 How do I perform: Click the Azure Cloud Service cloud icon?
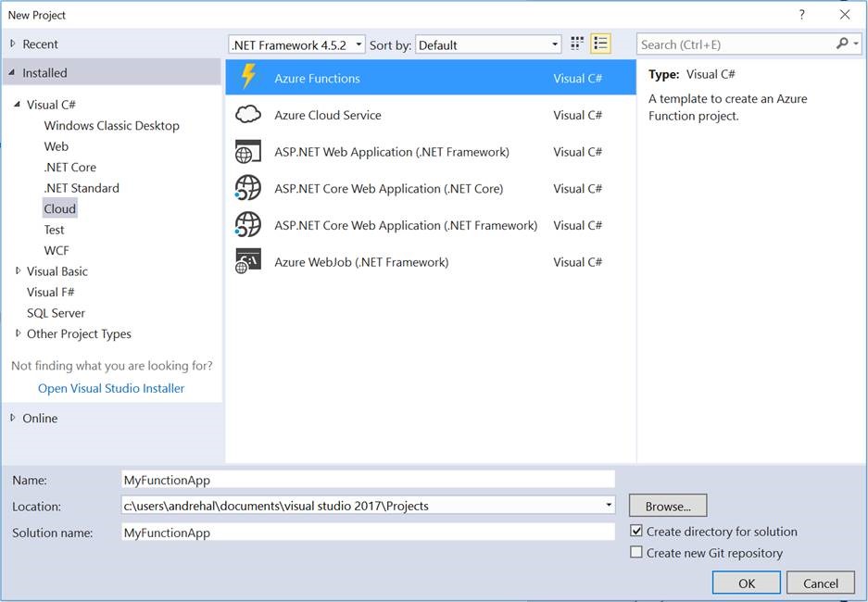pyautogui.click(x=248, y=115)
